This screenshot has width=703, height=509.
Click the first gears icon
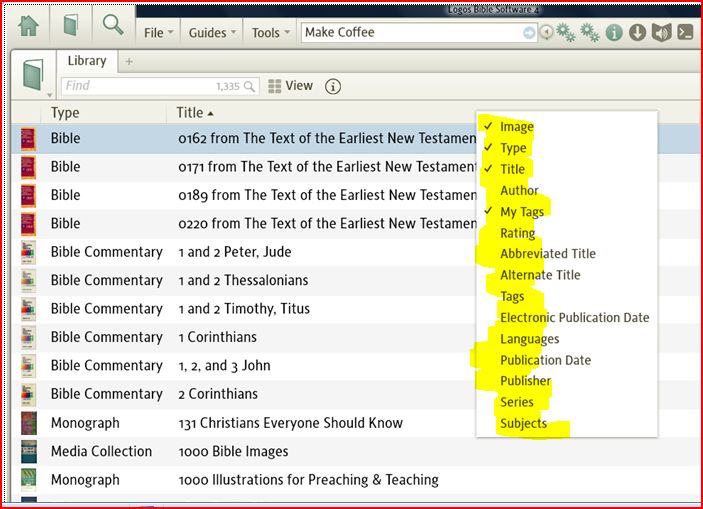pyautogui.click(x=566, y=32)
